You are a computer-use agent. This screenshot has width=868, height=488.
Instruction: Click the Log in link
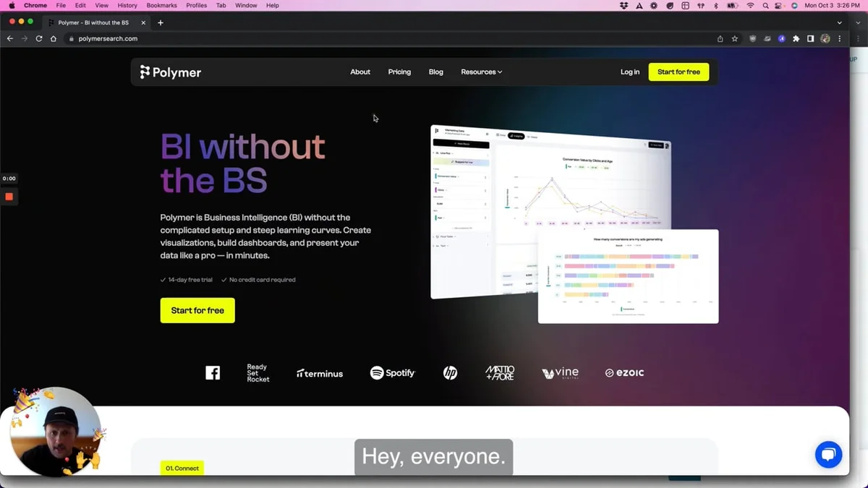pos(629,72)
